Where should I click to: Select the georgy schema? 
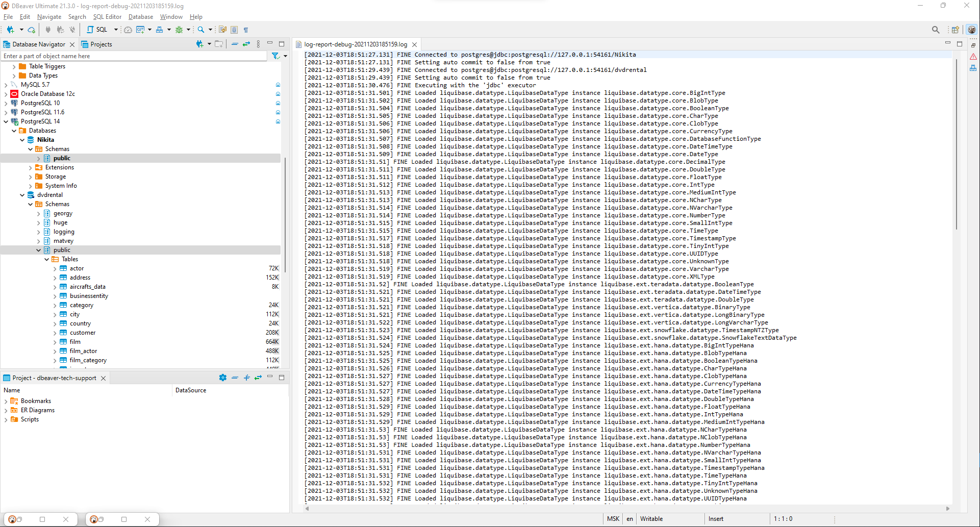[63, 213]
